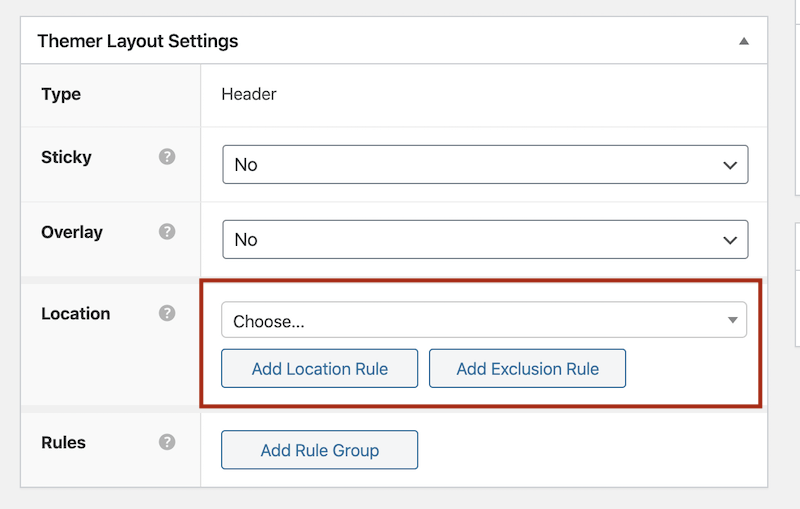Click the Sticky field label
Viewport: 800px width, 509px height.
[66, 157]
